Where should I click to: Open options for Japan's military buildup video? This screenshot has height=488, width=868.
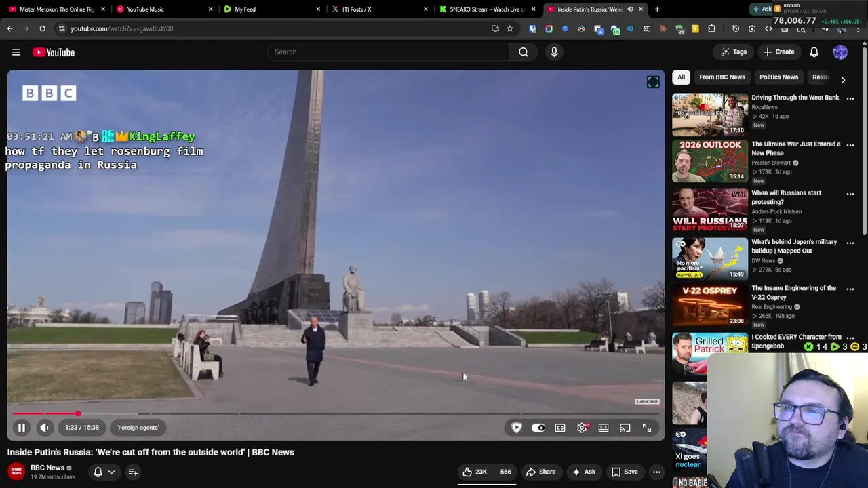coord(850,243)
